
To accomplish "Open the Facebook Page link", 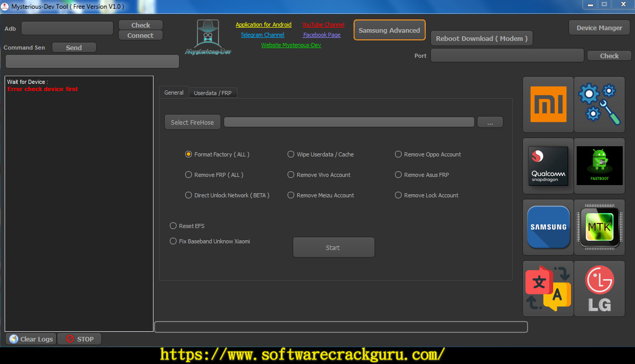I will point(322,35).
